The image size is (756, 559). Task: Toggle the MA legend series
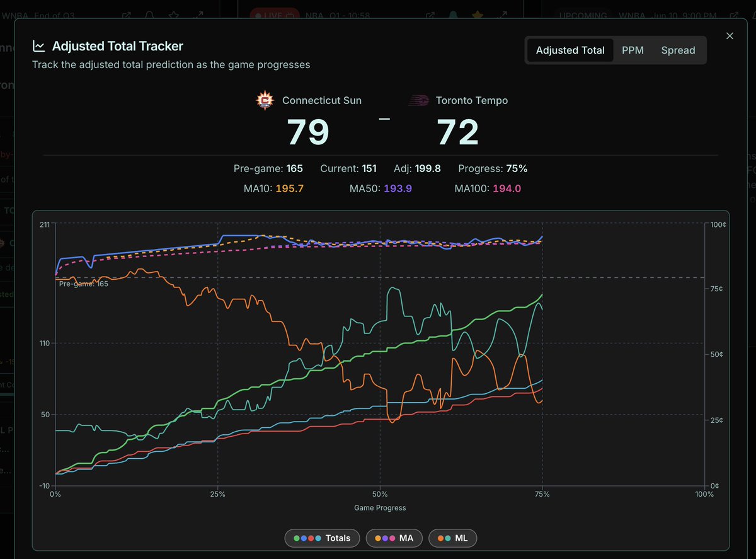click(394, 538)
